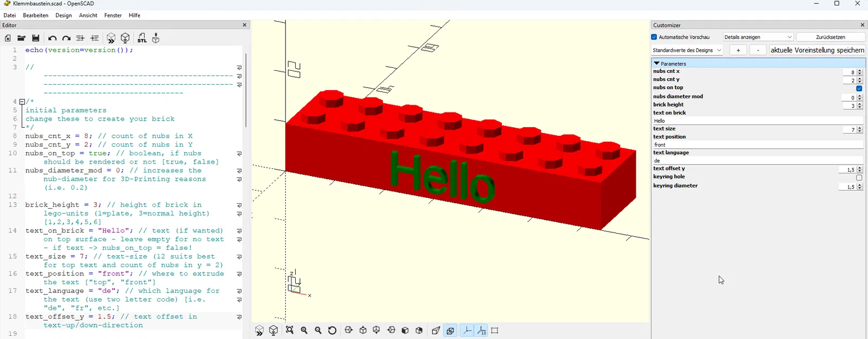Click the Zoom Out icon

318,330
